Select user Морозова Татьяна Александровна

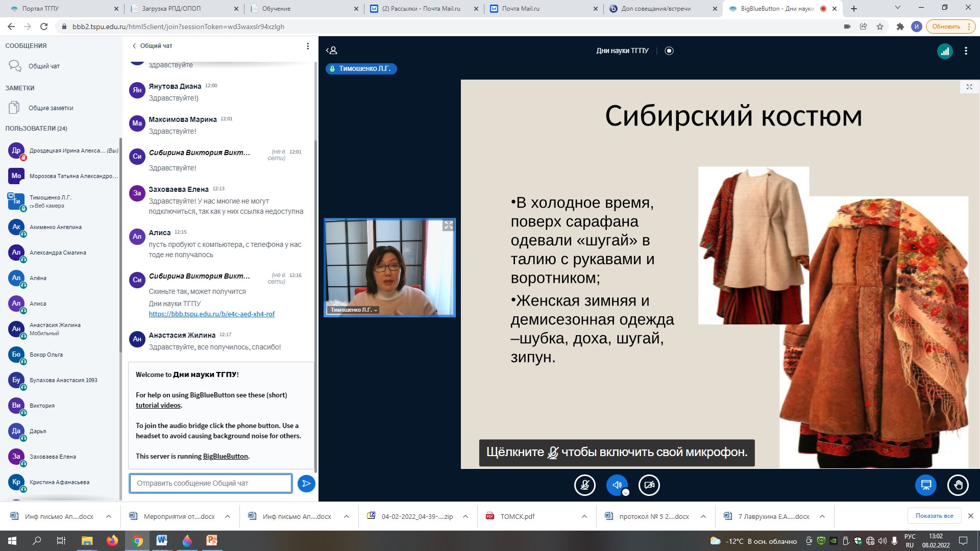pos(62,176)
